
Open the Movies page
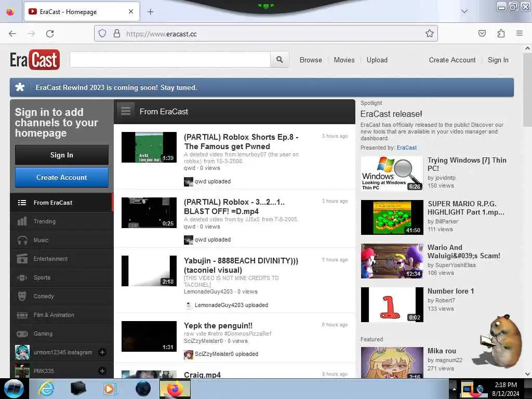(344, 60)
